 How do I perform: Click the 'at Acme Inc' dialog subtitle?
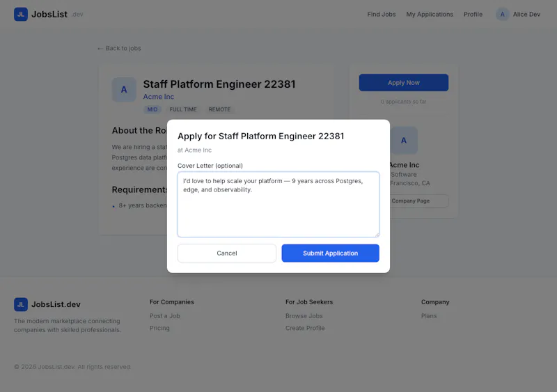point(195,150)
